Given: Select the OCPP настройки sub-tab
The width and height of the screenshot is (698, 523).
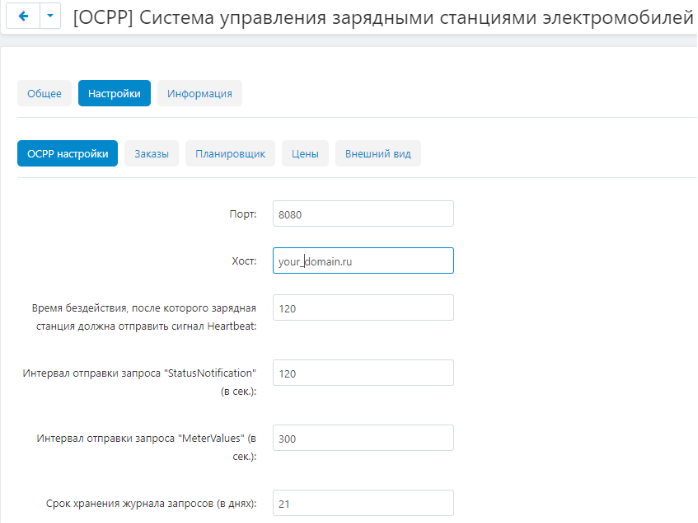Looking at the screenshot, I should [x=68, y=154].
